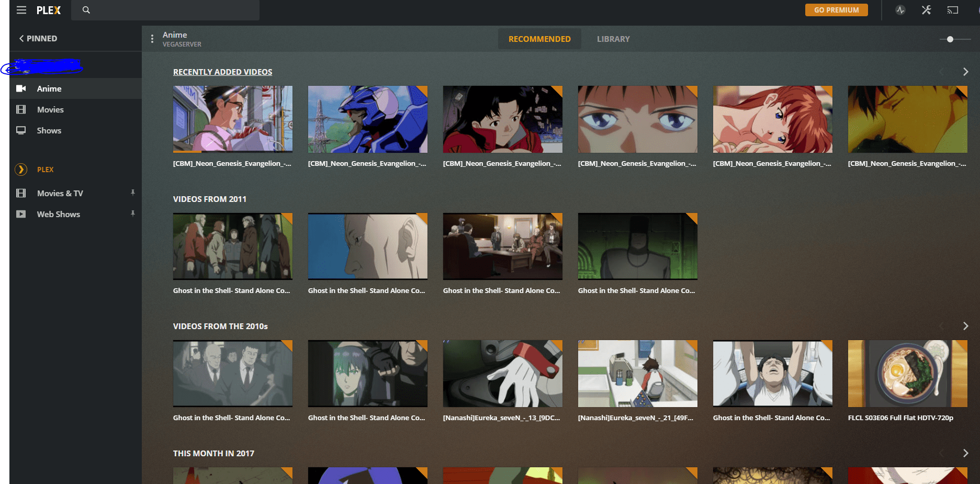
Task: Click the magnifying glass search icon
Action: [x=86, y=10]
